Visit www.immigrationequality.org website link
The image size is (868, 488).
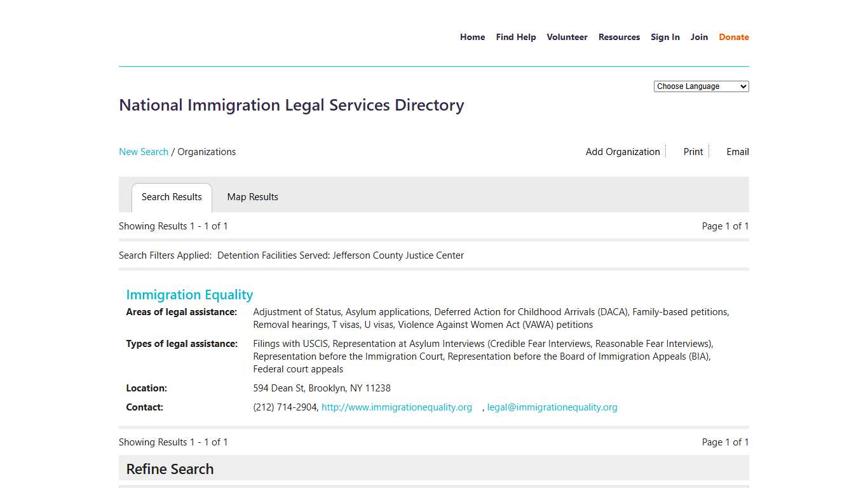[397, 407]
